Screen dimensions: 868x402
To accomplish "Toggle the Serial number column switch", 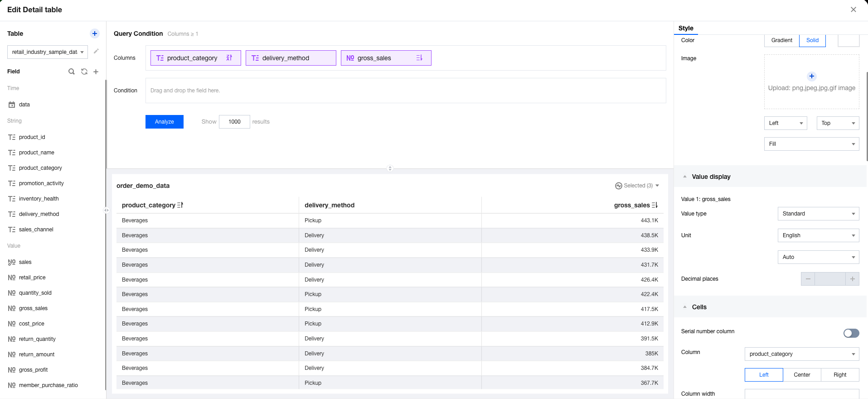I will click(x=851, y=333).
